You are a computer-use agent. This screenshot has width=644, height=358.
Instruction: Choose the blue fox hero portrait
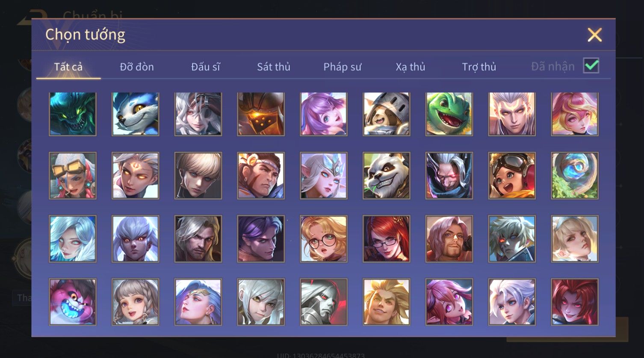tap(136, 114)
